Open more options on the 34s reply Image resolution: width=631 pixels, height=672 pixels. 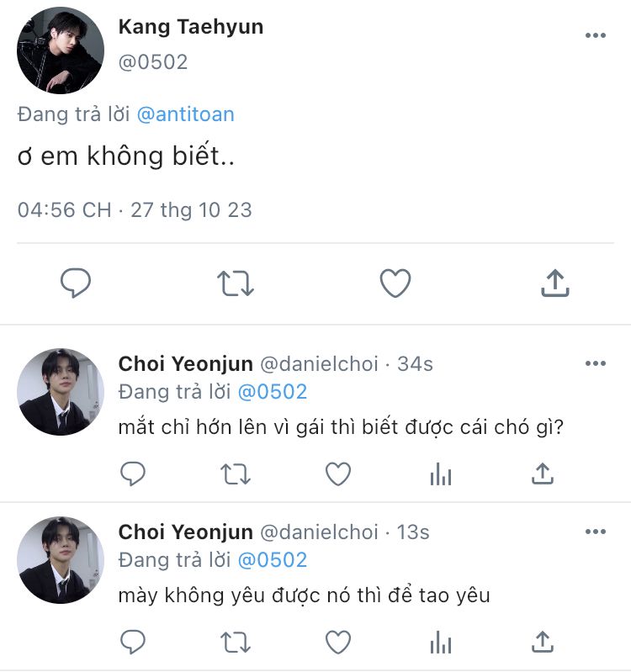(x=595, y=363)
